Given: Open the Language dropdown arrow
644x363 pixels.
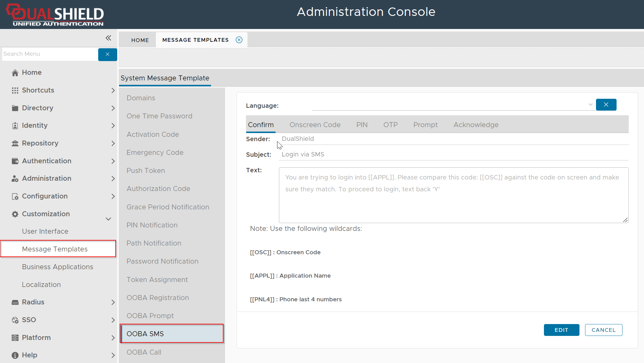Looking at the screenshot, I should [x=590, y=105].
